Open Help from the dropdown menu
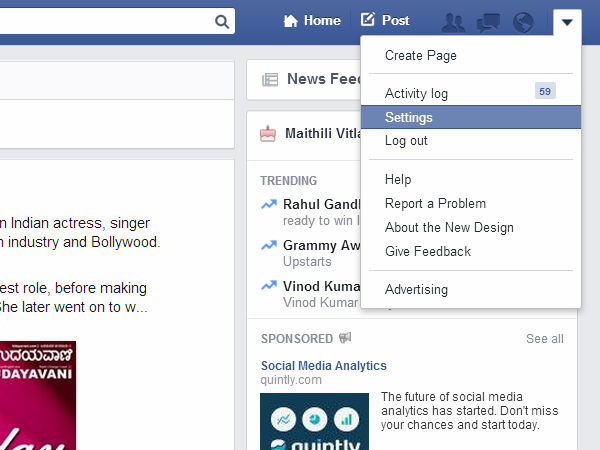Screen dimensions: 600x450 pos(398,179)
